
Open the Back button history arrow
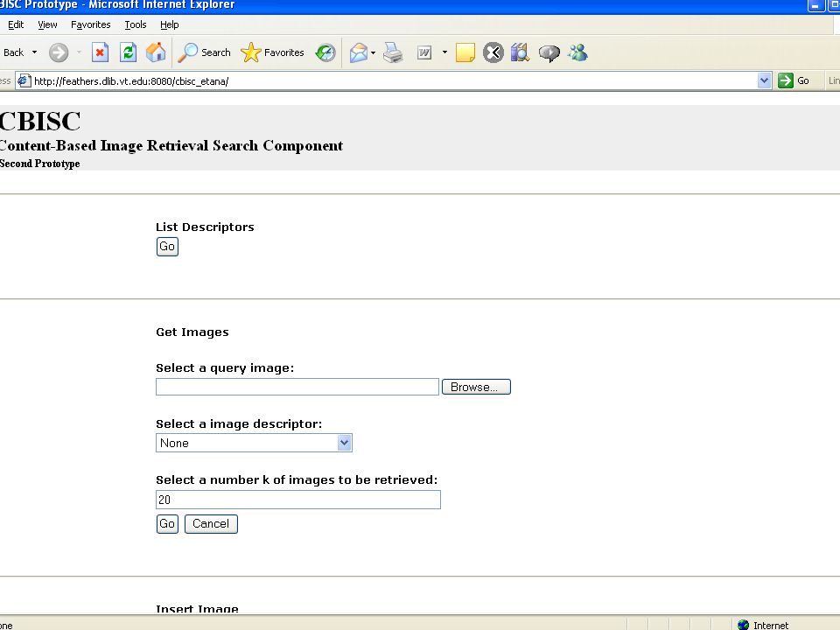[34, 52]
